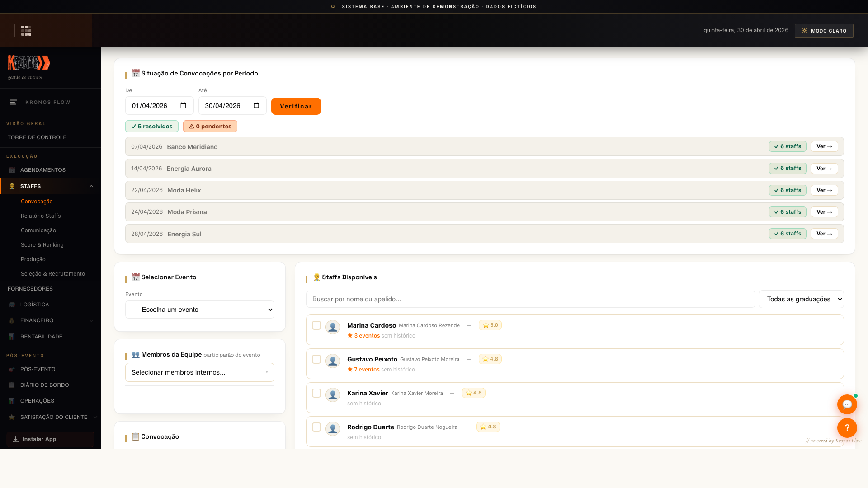Click the 0 pendentes badge
The height and width of the screenshot is (488, 868).
[x=210, y=127]
